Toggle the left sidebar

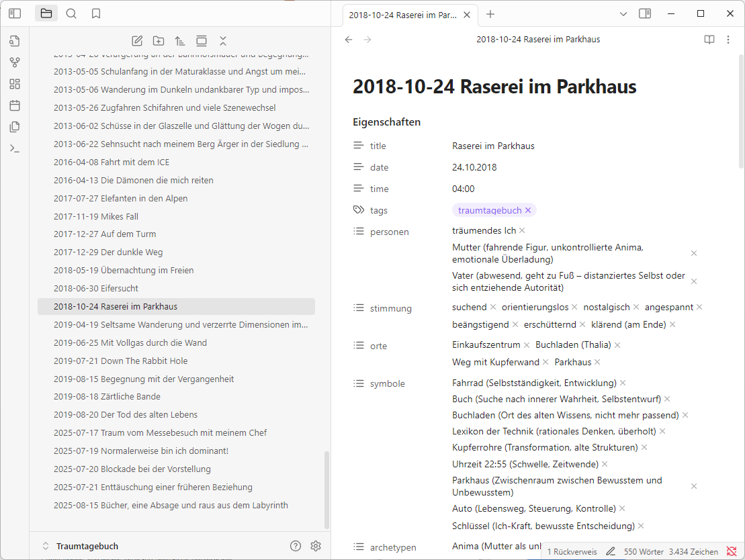click(x=14, y=13)
